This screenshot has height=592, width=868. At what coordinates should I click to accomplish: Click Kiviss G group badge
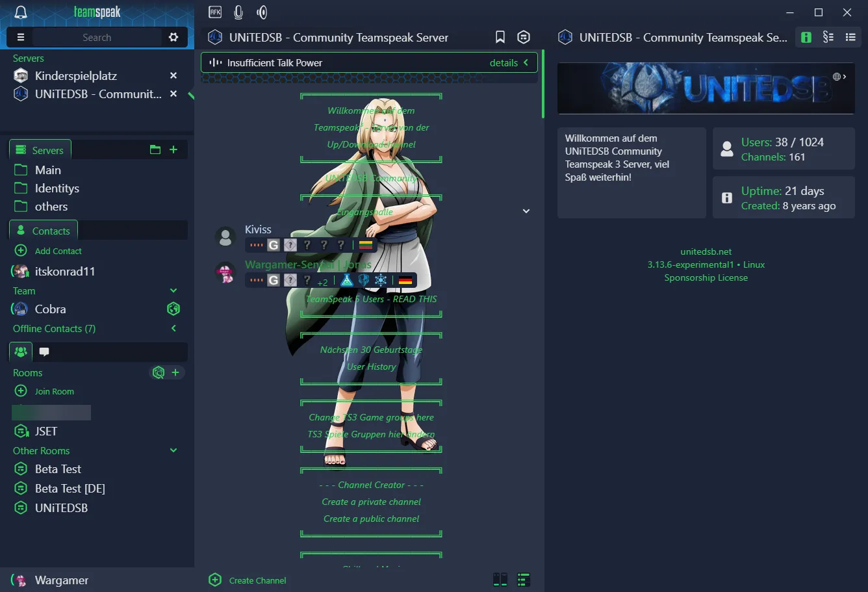point(274,245)
